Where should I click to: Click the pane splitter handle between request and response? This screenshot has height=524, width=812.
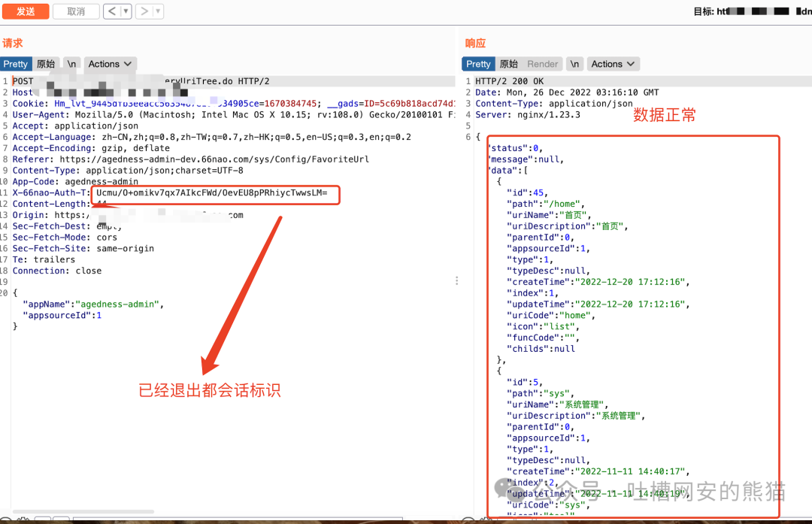coord(457,280)
